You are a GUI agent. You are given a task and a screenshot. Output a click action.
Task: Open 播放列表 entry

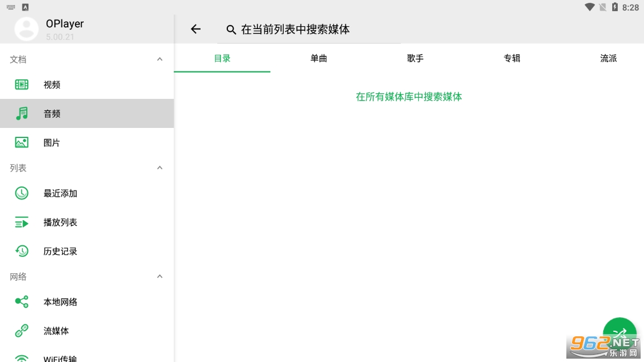[x=87, y=222]
